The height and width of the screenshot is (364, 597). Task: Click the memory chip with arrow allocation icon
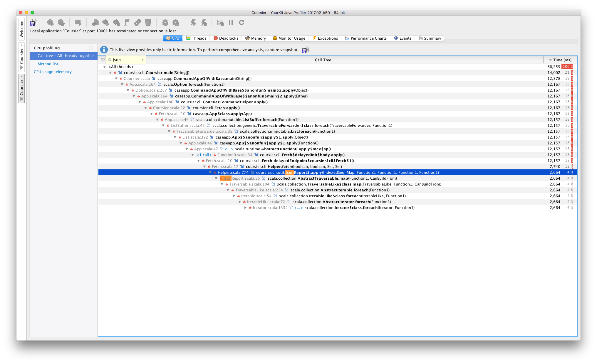[105, 23]
